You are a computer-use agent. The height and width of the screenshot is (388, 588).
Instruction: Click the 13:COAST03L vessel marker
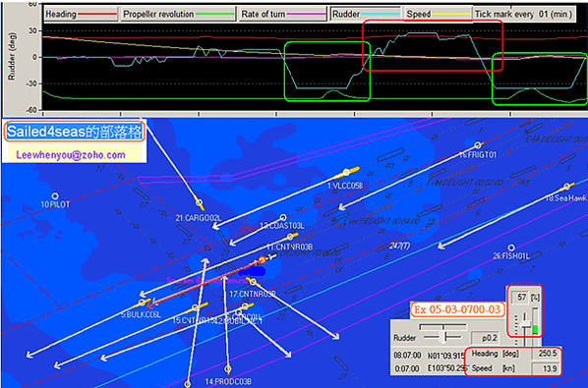283,218
